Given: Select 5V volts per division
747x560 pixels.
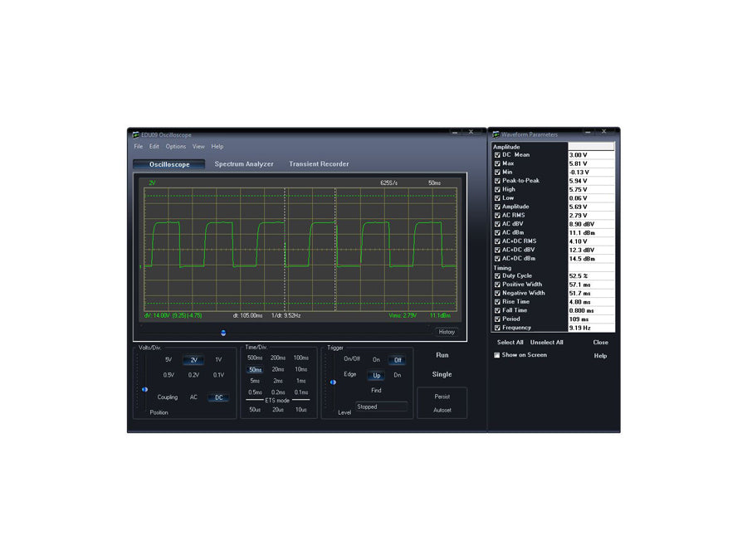Looking at the screenshot, I should pyautogui.click(x=168, y=360).
